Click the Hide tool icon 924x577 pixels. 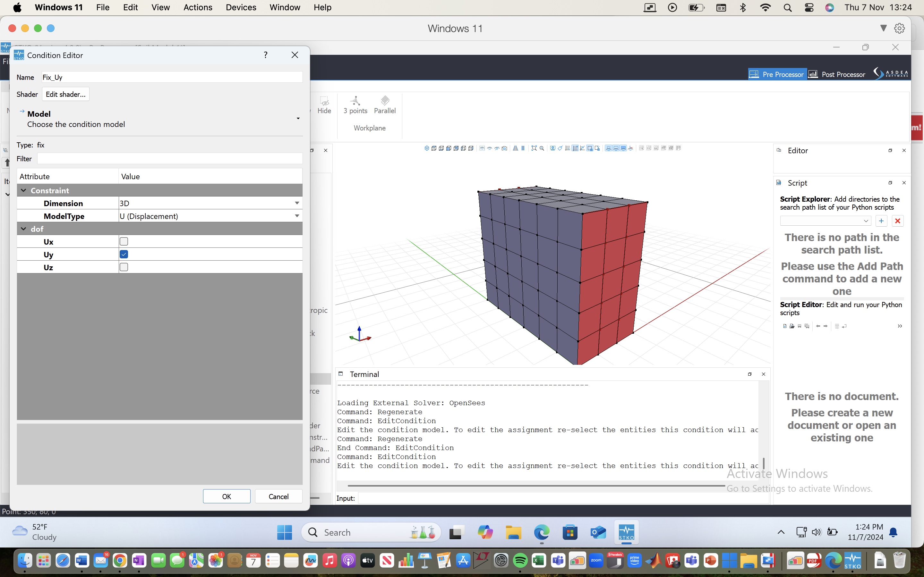324,105
